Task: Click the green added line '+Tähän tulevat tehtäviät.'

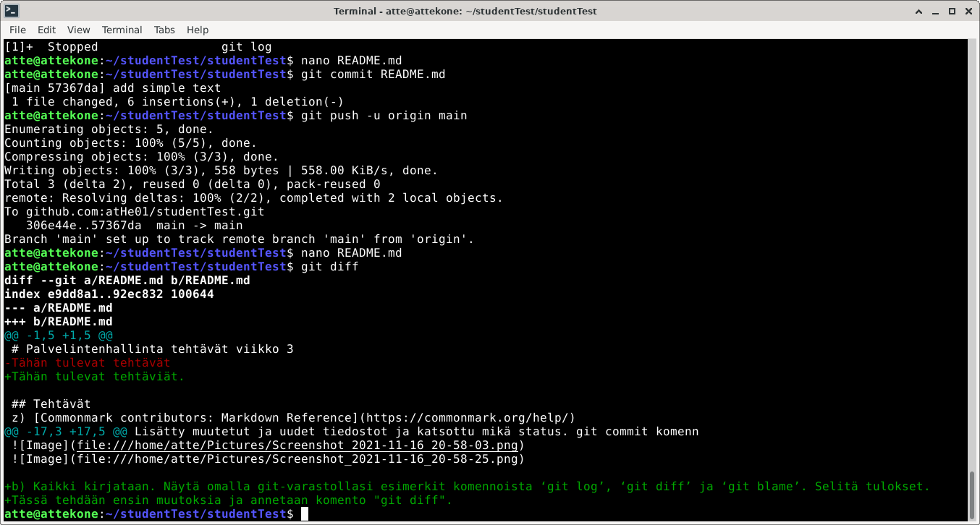Action: coord(95,377)
